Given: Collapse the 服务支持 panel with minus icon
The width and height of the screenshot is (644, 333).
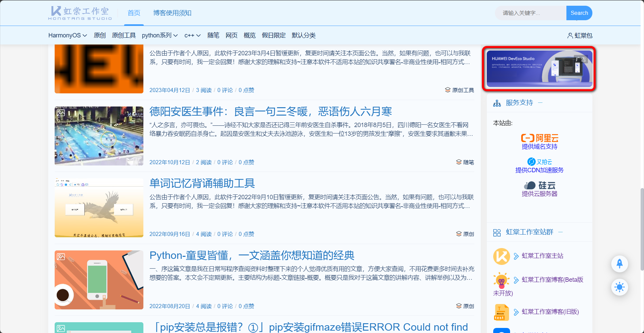Looking at the screenshot, I should (540, 103).
